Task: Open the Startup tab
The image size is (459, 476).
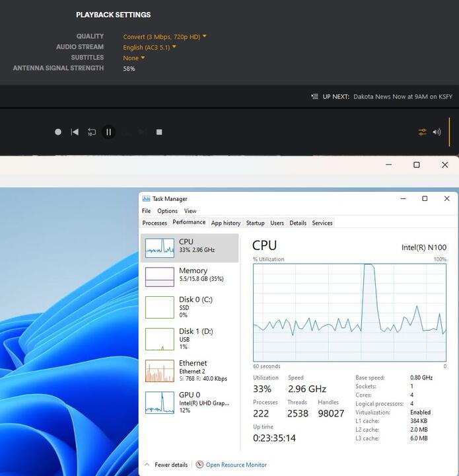Action: point(256,223)
